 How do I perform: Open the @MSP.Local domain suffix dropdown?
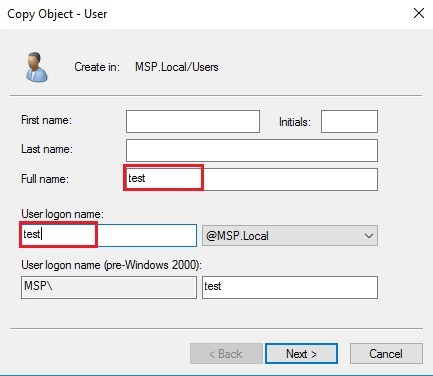tap(290, 236)
